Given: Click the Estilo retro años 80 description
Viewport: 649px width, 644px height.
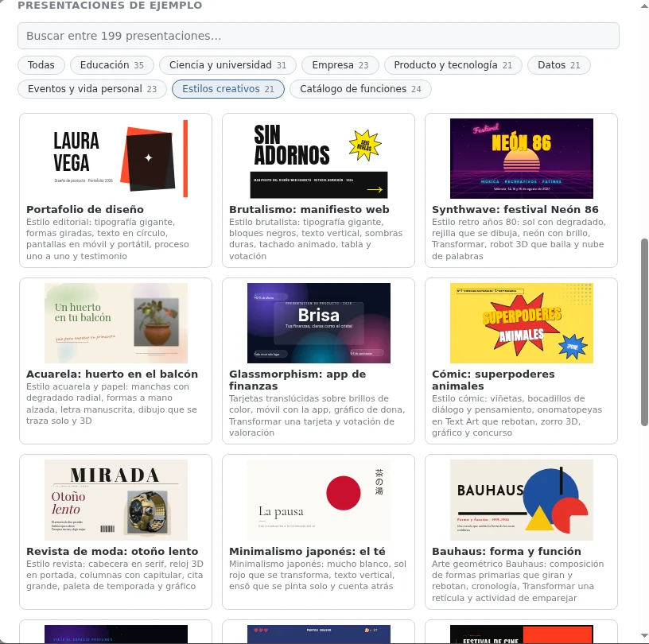Looking at the screenshot, I should coord(519,239).
